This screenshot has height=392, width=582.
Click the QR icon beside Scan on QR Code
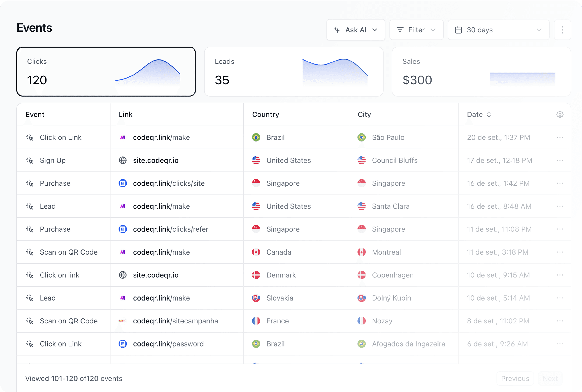click(x=30, y=252)
